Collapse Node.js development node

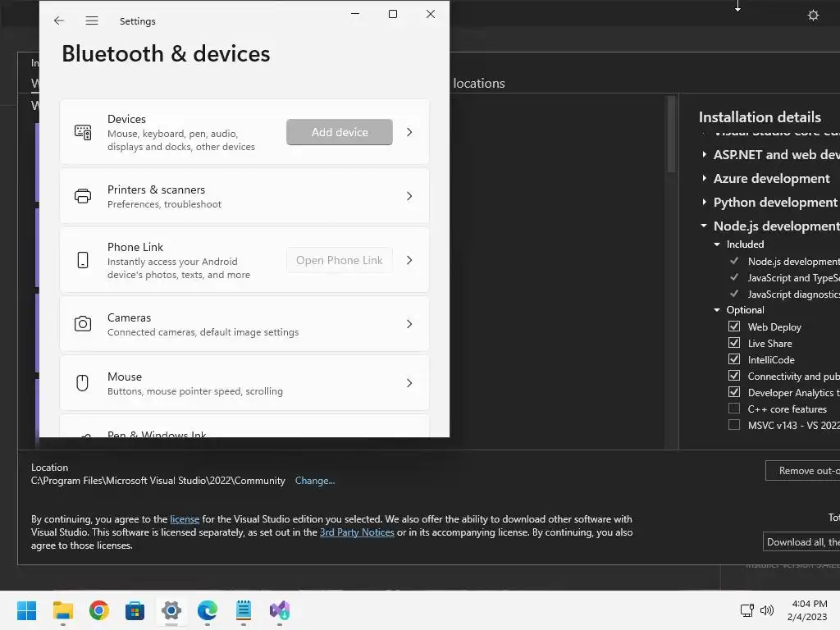tap(704, 226)
